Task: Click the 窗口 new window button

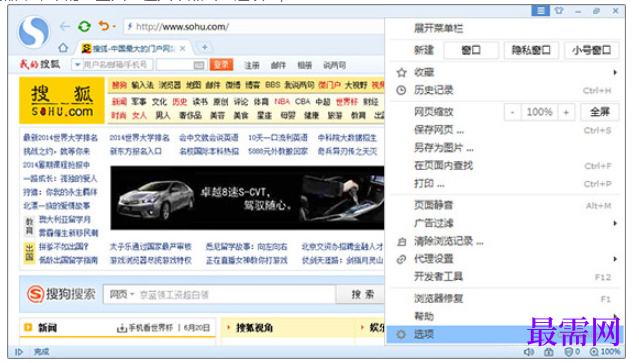Action: coord(471,50)
